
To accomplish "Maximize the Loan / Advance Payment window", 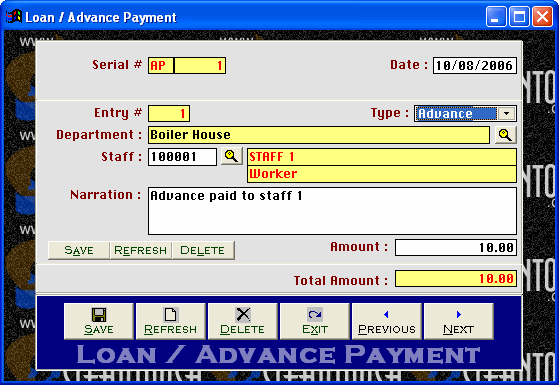I will point(519,16).
